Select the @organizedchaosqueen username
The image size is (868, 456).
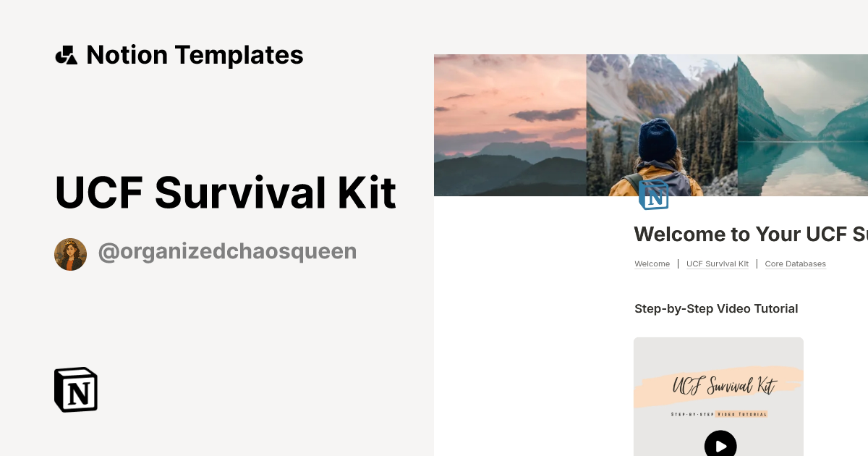(x=227, y=251)
